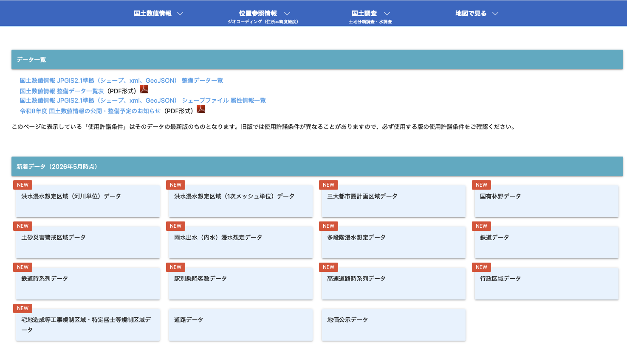This screenshot has height=364, width=627.
Task: Expand the 地図で見る menu chevron
Action: coord(495,14)
